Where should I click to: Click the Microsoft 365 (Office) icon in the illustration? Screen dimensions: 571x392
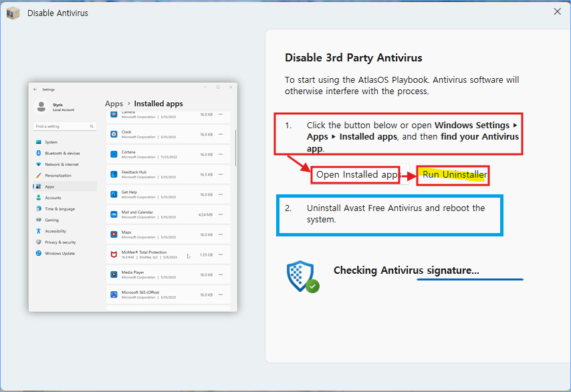tap(114, 295)
